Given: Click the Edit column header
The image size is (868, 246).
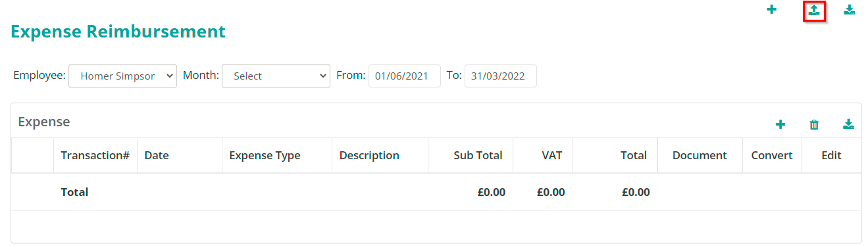Looking at the screenshot, I should click(832, 155).
